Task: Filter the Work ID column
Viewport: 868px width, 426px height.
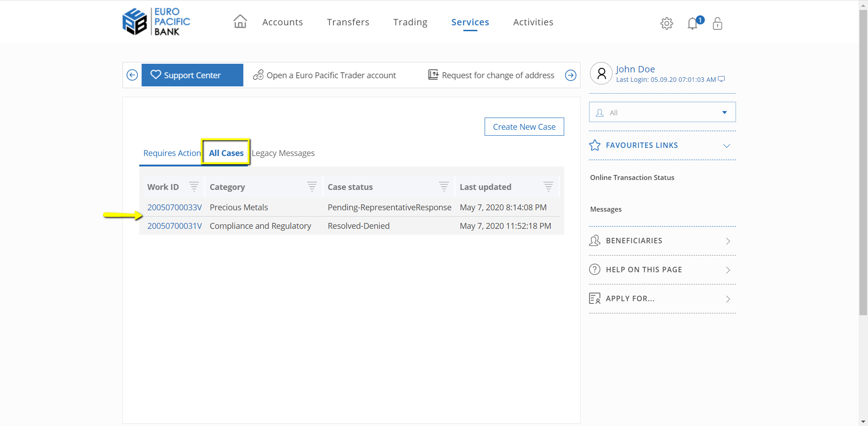Action: coord(194,186)
